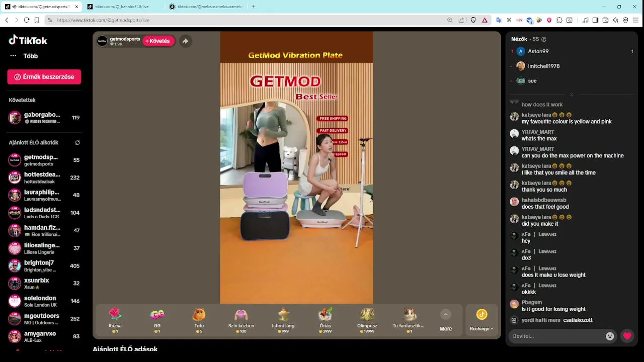This screenshot has width=644, height=362.
Task: Click the address bar URL
Action: coord(103,20)
